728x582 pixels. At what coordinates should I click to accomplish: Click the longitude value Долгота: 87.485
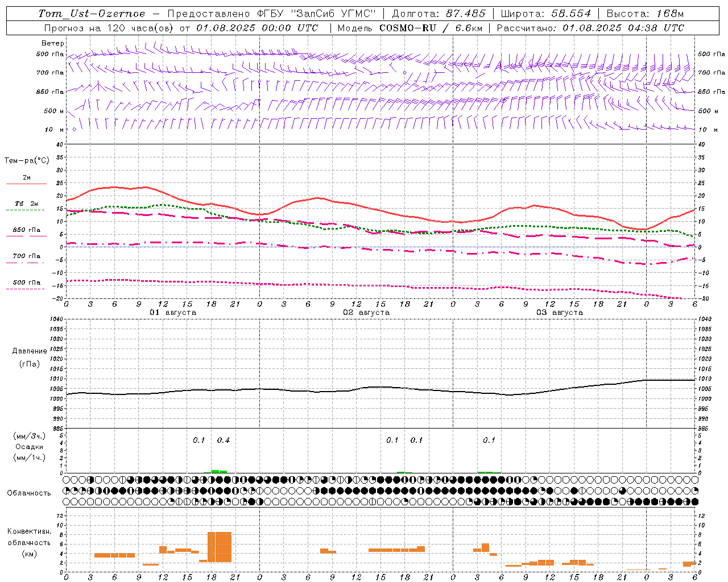[439, 14]
